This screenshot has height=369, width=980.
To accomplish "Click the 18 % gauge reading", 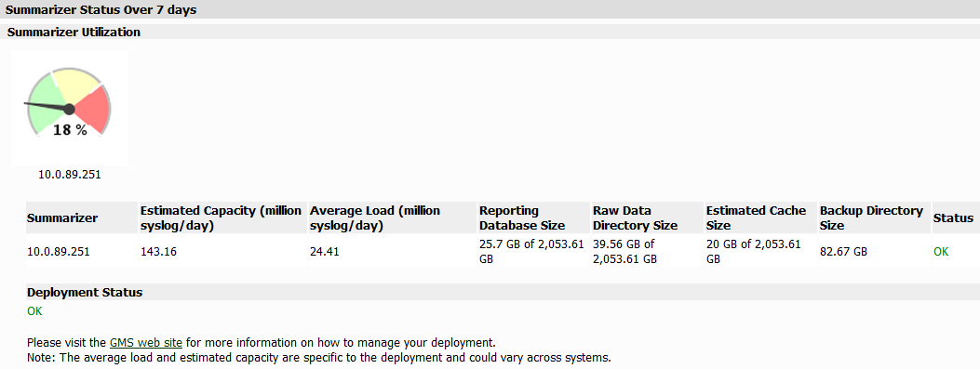I will pos(70,130).
